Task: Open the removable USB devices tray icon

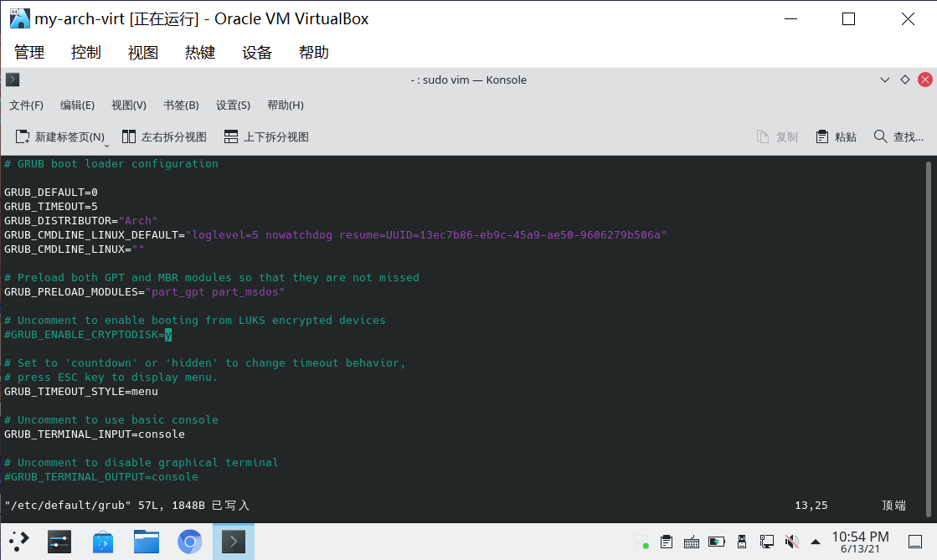Action: point(741,542)
